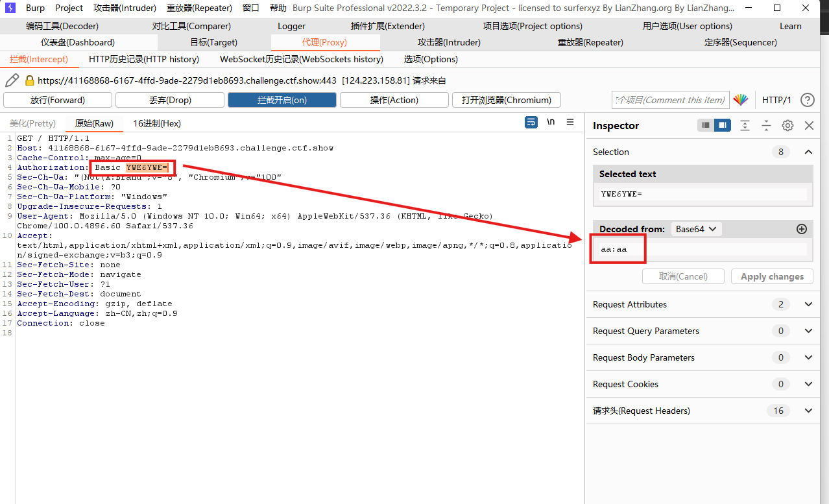Open the Repeater menu in menu bar
This screenshot has height=504, width=829.
coord(199,8)
